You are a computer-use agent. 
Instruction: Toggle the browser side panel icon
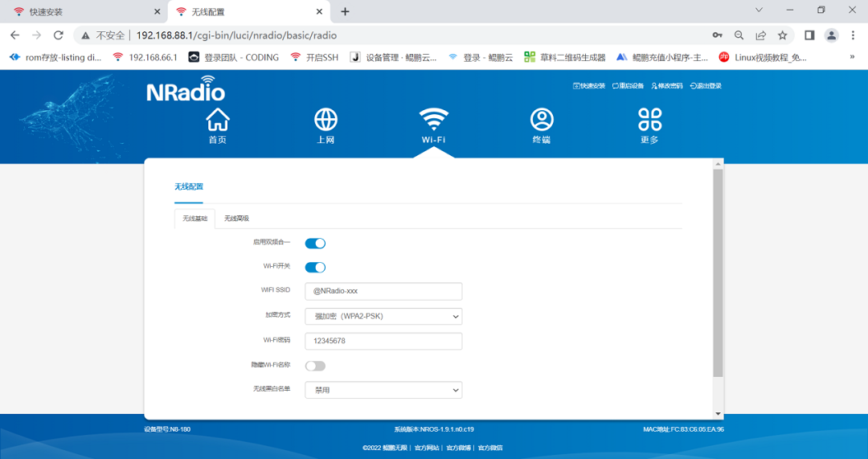809,35
